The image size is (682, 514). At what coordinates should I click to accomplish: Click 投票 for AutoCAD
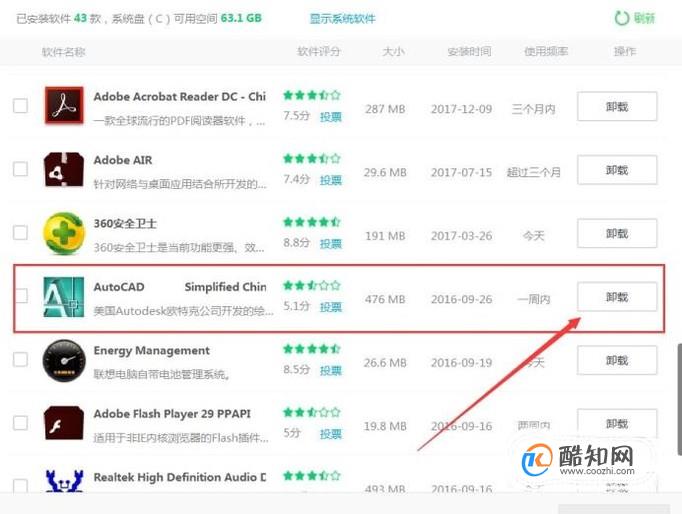point(331,307)
